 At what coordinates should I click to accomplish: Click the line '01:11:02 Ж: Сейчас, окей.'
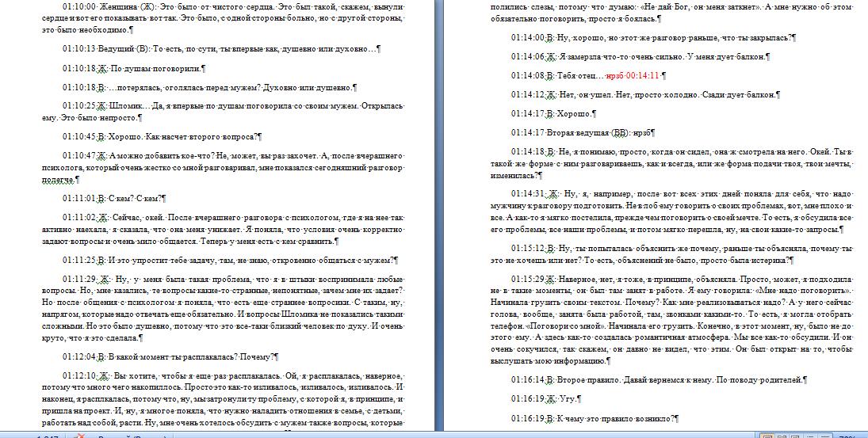coord(233,217)
